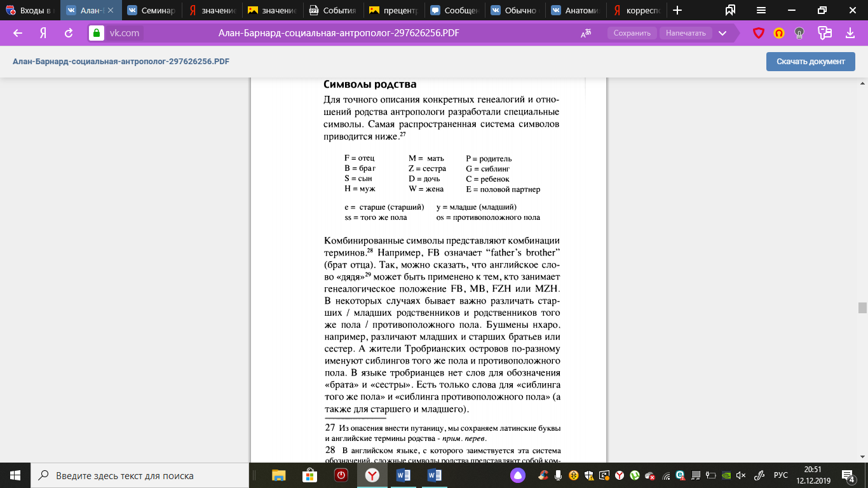Open the second Word document in taskbar
868x488 pixels.
tap(435, 475)
